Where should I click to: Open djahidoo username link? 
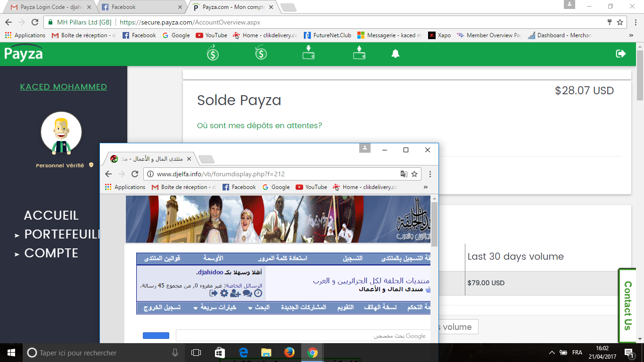[x=210, y=272]
